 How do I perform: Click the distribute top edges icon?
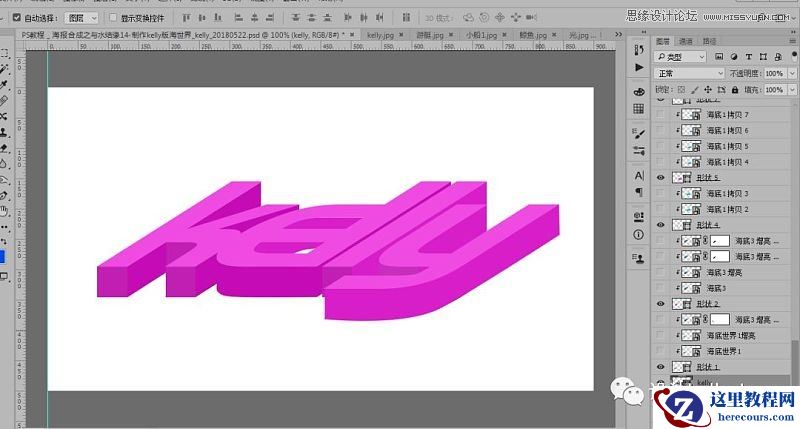tap(295, 18)
